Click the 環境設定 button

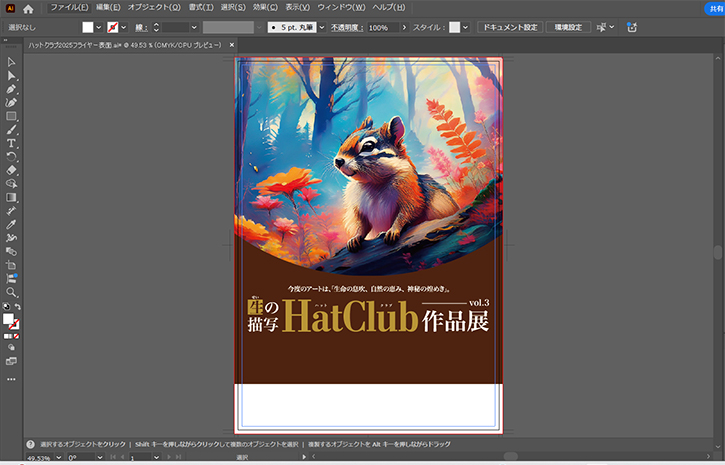[568, 27]
